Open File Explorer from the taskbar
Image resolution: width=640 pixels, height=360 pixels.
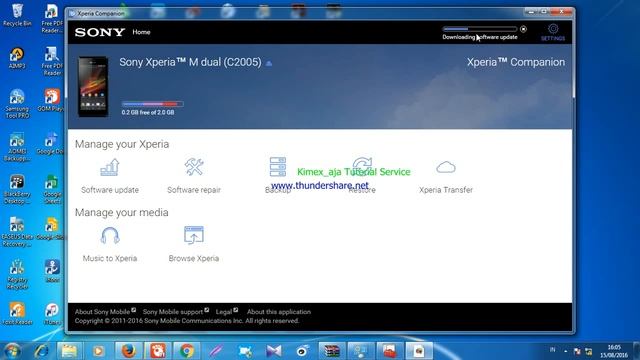point(69,351)
